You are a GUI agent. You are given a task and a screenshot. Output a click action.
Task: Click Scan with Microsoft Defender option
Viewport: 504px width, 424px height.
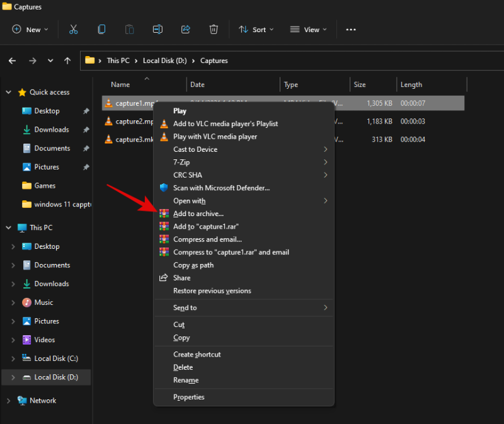221,188
